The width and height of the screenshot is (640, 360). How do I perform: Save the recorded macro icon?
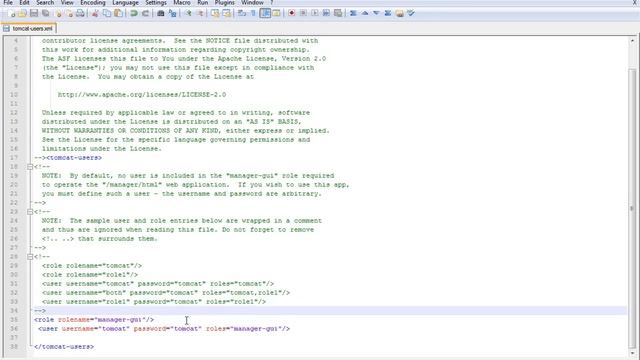coord(338,13)
